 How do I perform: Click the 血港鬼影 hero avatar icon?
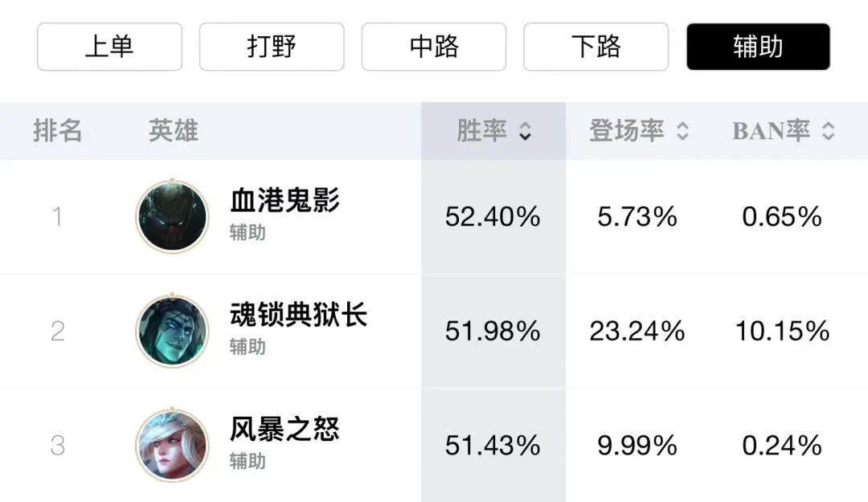172,217
